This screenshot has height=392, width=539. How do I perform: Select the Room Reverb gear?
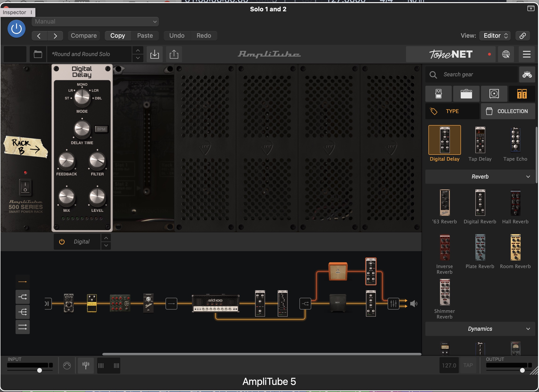point(515,247)
